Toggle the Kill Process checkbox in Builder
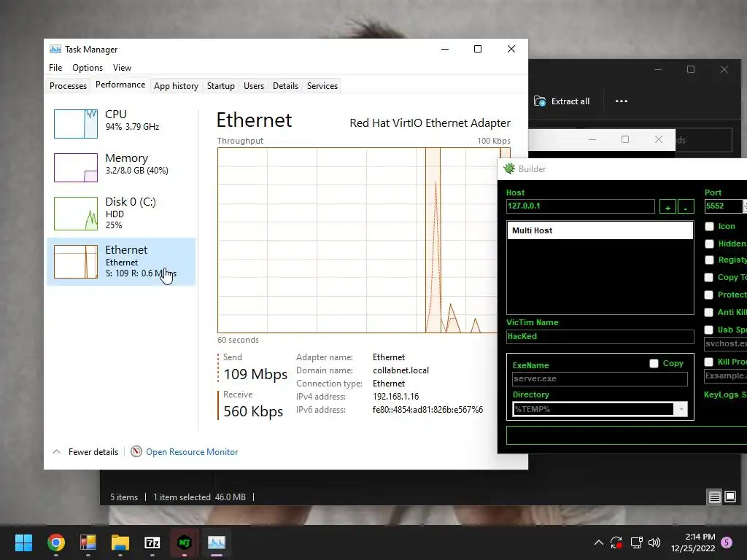The width and height of the screenshot is (747, 560). point(709,362)
